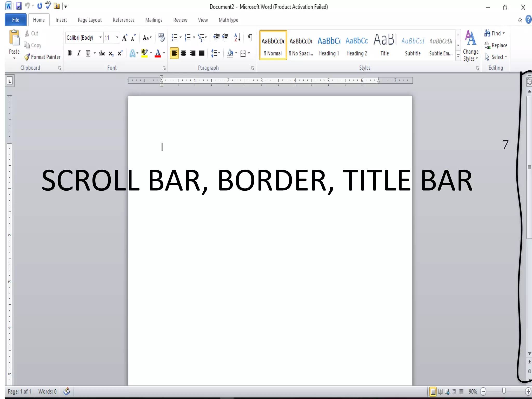
Task: Run Spelling and Grammar check icon
Action: pos(48,5)
